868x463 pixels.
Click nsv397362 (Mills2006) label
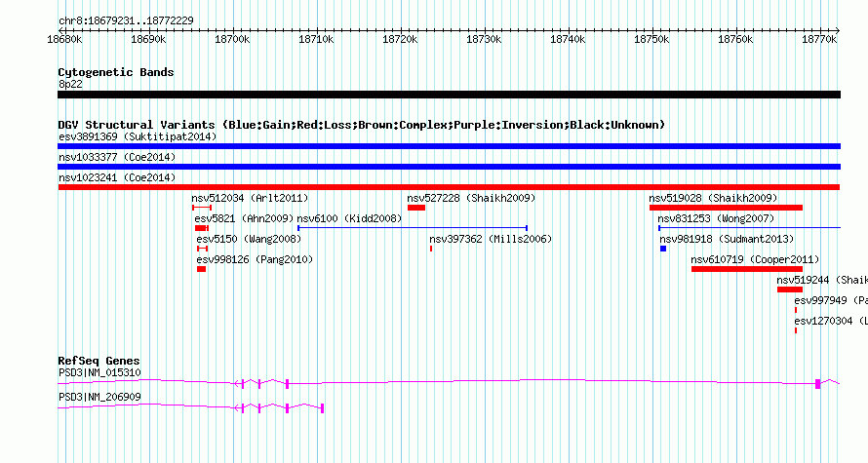click(x=491, y=239)
